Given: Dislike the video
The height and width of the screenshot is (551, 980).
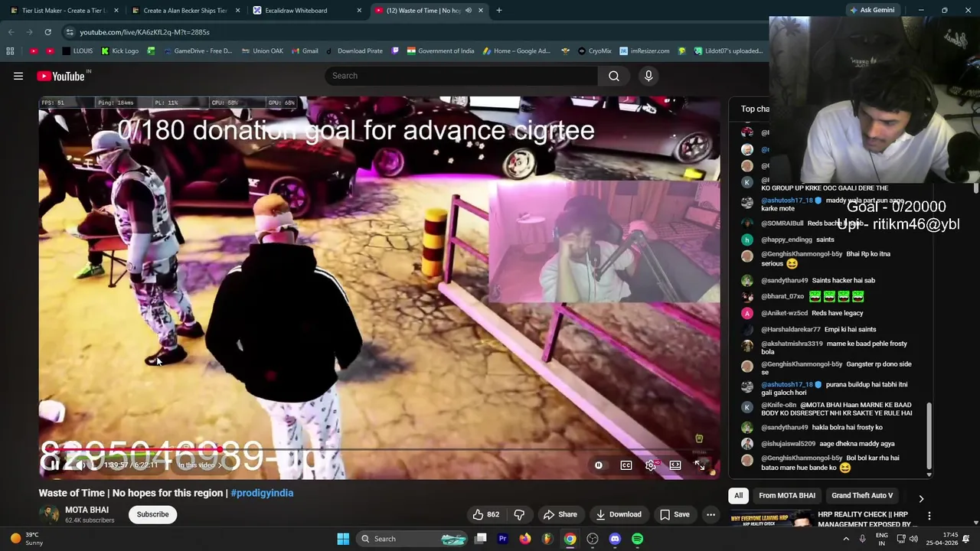Looking at the screenshot, I should 519,514.
